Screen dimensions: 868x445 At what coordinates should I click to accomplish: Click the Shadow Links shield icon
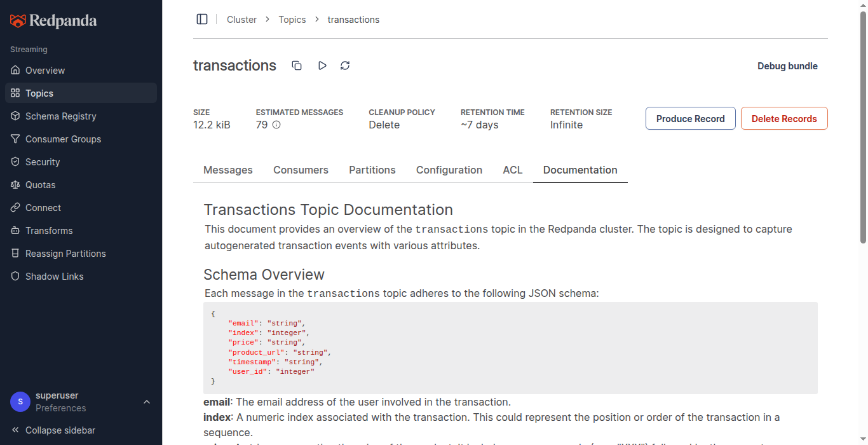point(15,277)
